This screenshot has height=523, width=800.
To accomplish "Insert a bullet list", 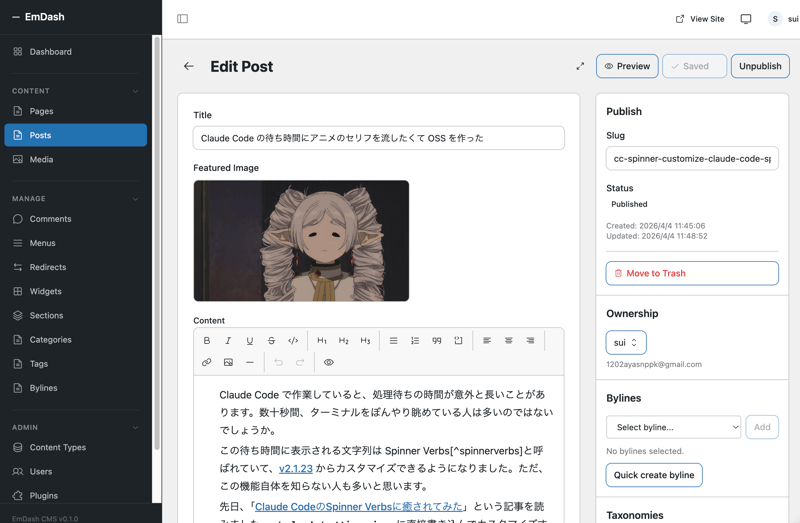I will click(393, 340).
